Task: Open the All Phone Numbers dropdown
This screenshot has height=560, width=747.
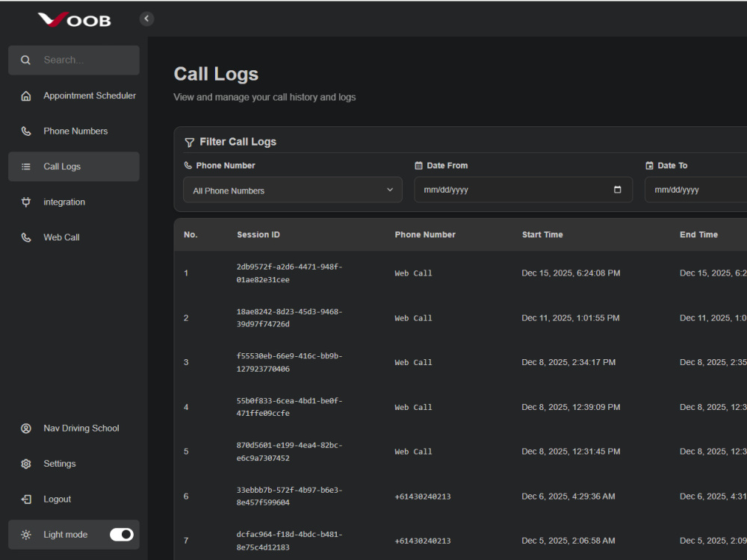Action: (293, 190)
